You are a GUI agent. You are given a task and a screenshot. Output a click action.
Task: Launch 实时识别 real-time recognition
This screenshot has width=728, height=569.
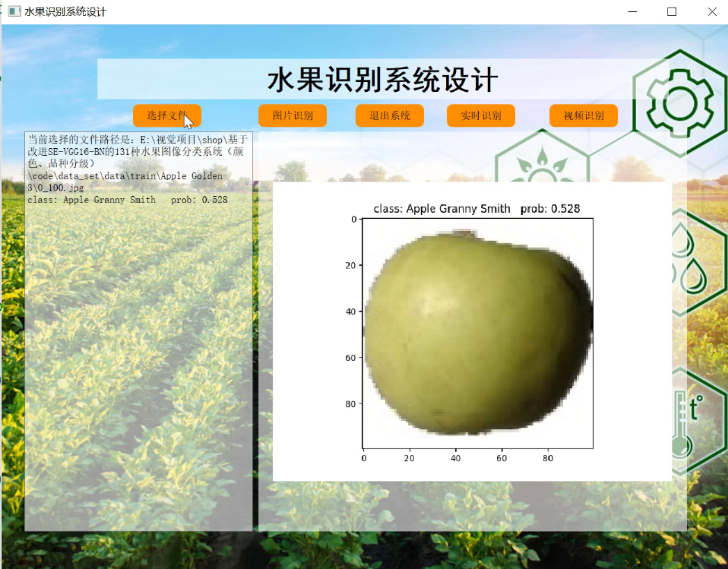pyautogui.click(x=480, y=115)
